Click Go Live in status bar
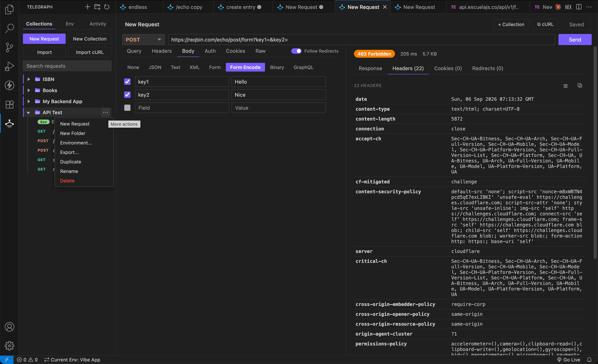This screenshot has width=598, height=364. tap(569, 360)
